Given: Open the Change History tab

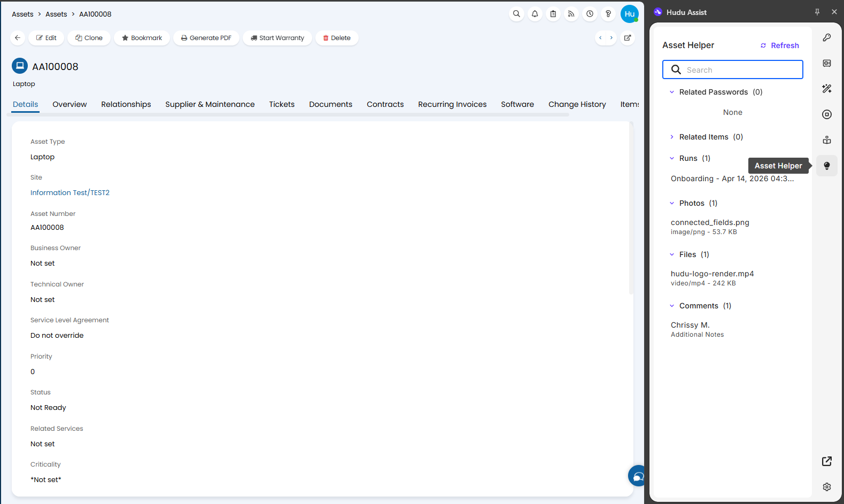Looking at the screenshot, I should pyautogui.click(x=577, y=104).
